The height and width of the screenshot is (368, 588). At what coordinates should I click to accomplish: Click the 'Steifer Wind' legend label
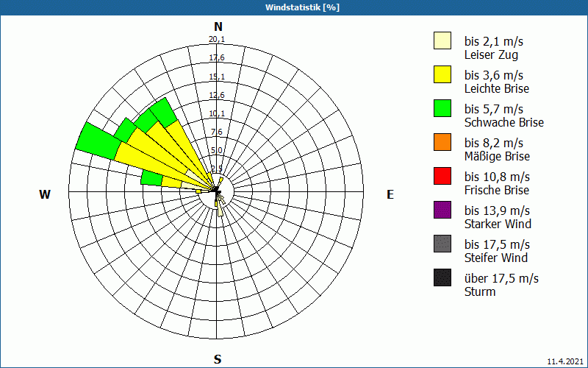[496, 258]
